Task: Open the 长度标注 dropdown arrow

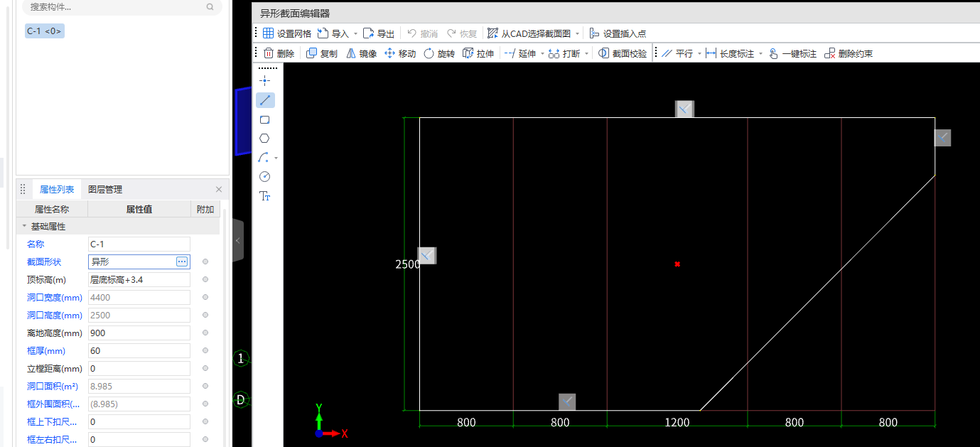Action: [760, 53]
